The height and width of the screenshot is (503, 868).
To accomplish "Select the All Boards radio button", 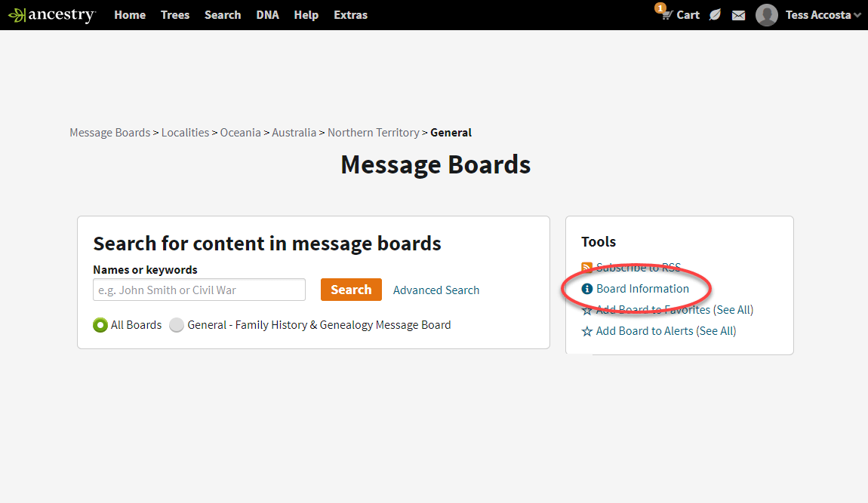I will pyautogui.click(x=100, y=325).
